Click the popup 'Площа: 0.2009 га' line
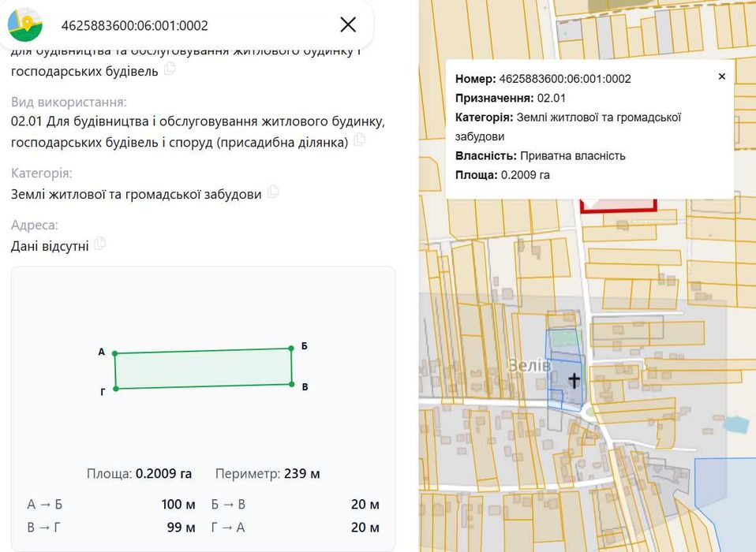The width and height of the screenshot is (756, 552). (503, 175)
